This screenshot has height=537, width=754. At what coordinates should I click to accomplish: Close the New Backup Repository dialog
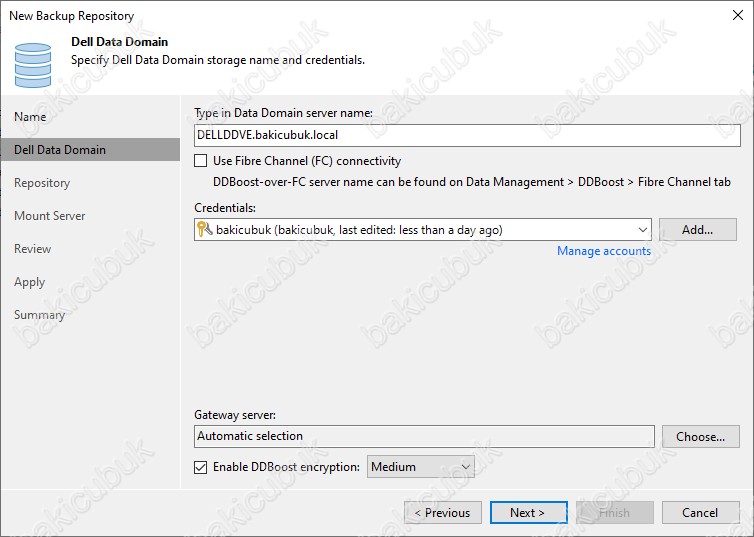click(x=738, y=15)
